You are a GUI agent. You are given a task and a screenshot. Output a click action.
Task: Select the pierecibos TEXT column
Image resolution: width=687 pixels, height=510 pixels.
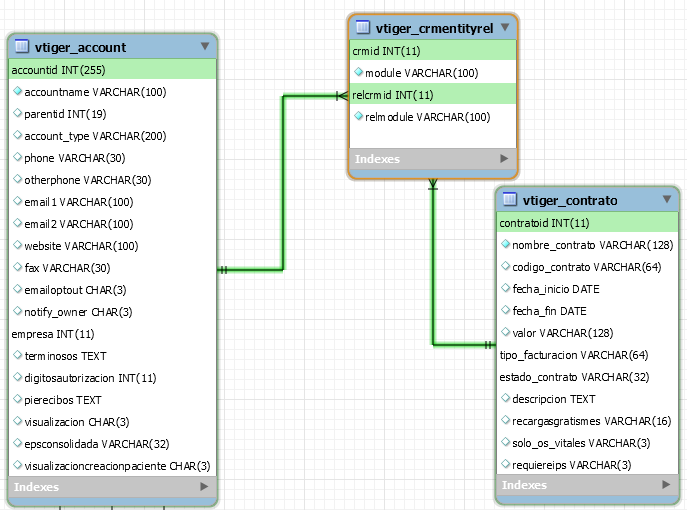point(112,400)
